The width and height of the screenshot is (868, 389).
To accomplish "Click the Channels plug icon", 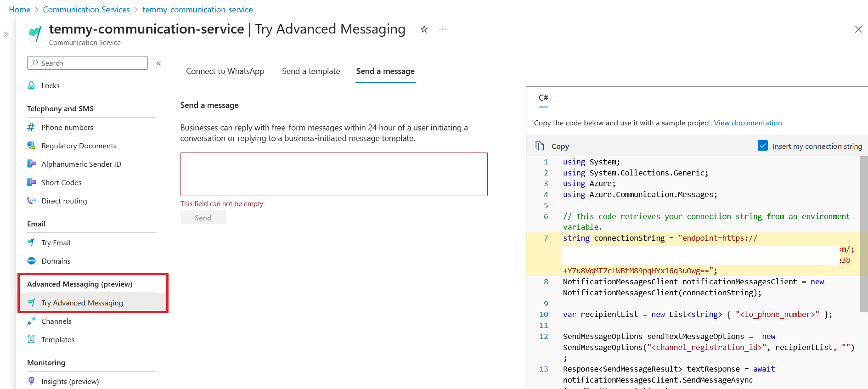I will [x=31, y=321].
